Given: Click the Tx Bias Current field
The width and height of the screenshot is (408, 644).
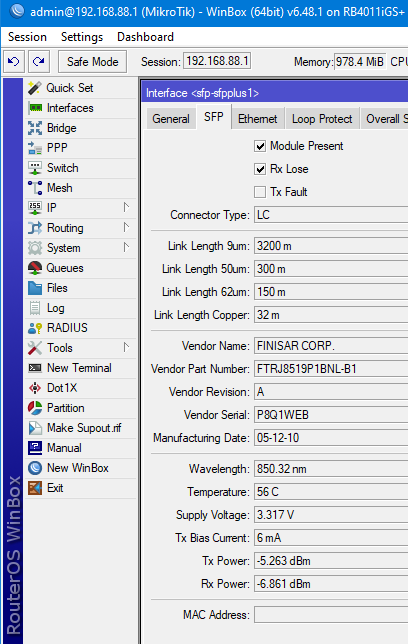Looking at the screenshot, I should click(331, 538).
